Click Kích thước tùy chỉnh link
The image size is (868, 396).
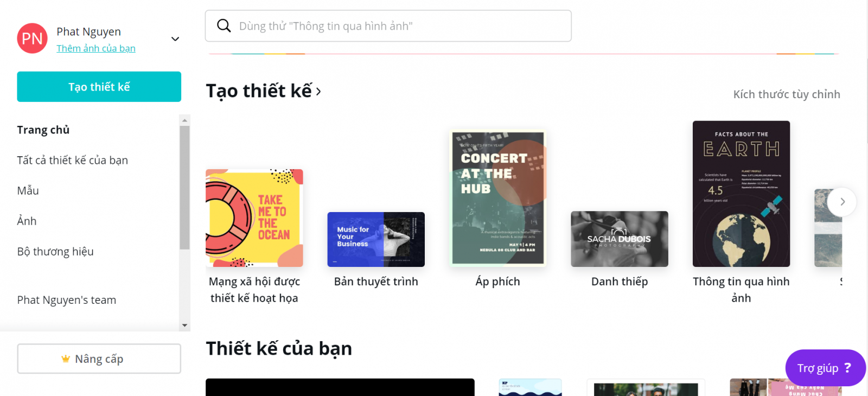(787, 94)
